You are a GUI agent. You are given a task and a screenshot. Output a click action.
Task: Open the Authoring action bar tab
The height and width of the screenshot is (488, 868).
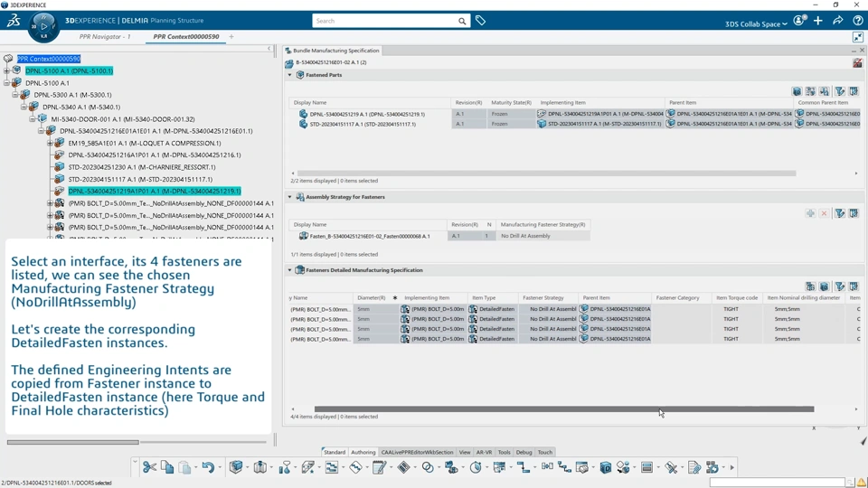[363, 452]
